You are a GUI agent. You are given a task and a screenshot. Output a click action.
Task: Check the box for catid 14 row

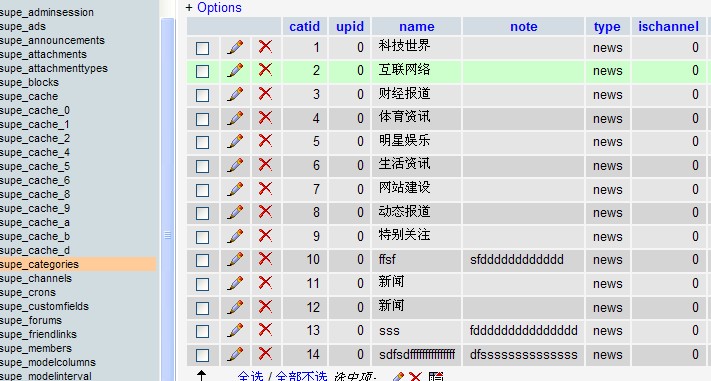[x=202, y=355]
